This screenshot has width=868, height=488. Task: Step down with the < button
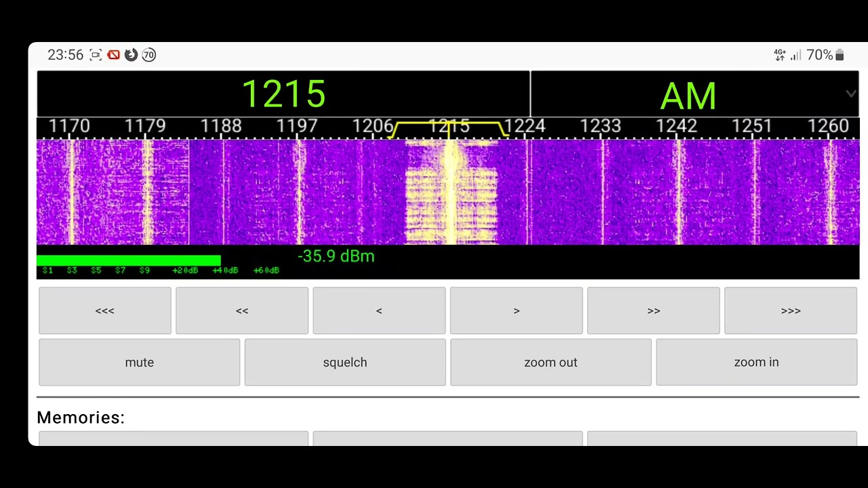(x=379, y=310)
